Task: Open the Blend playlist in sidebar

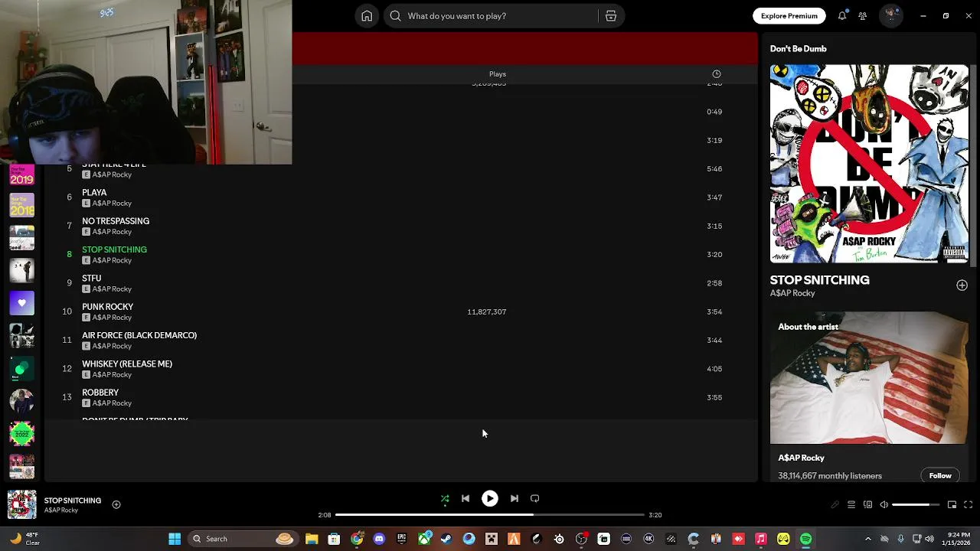Action: tap(21, 369)
